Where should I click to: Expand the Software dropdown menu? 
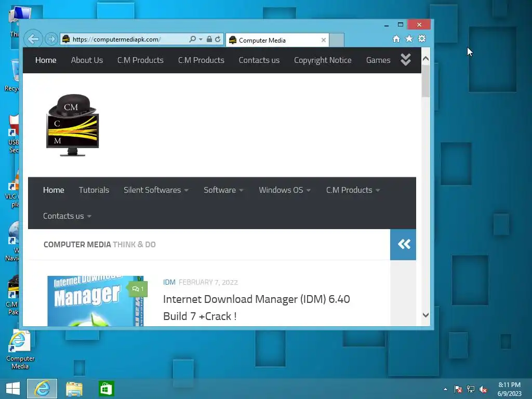click(223, 190)
